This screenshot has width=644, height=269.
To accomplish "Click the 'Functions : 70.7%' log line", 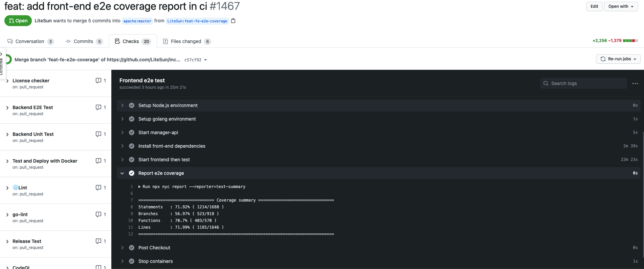I will pos(177,221).
